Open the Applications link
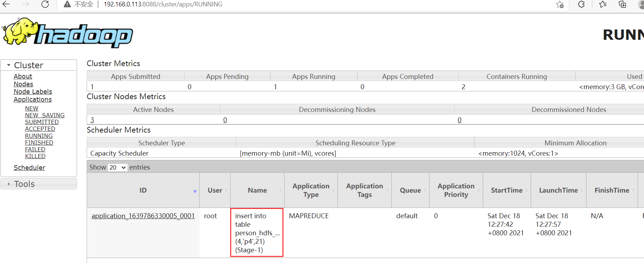This screenshot has width=644, height=263. (x=33, y=100)
